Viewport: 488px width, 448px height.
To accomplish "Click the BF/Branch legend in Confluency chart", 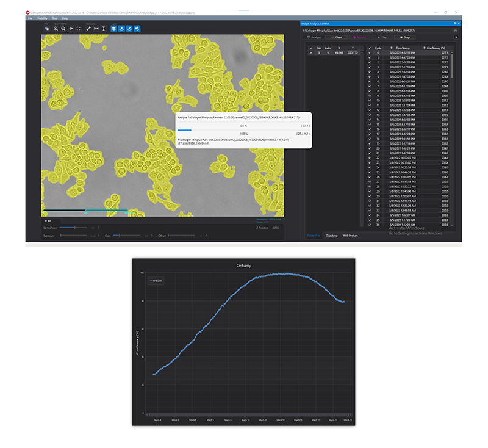I will point(156,281).
